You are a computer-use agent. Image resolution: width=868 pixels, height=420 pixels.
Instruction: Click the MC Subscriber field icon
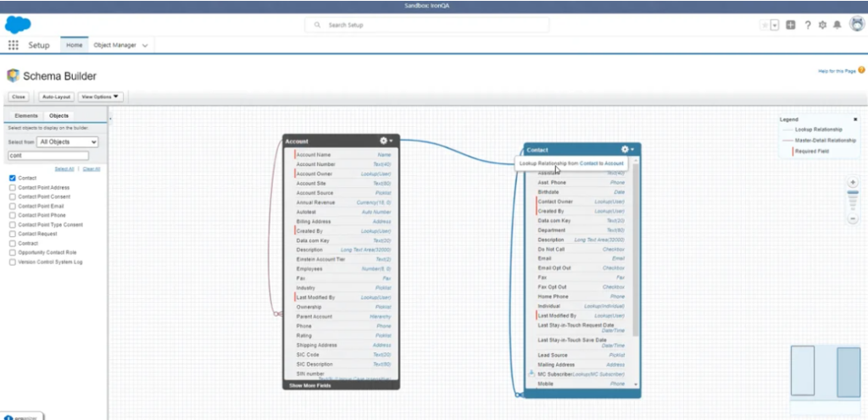531,373
